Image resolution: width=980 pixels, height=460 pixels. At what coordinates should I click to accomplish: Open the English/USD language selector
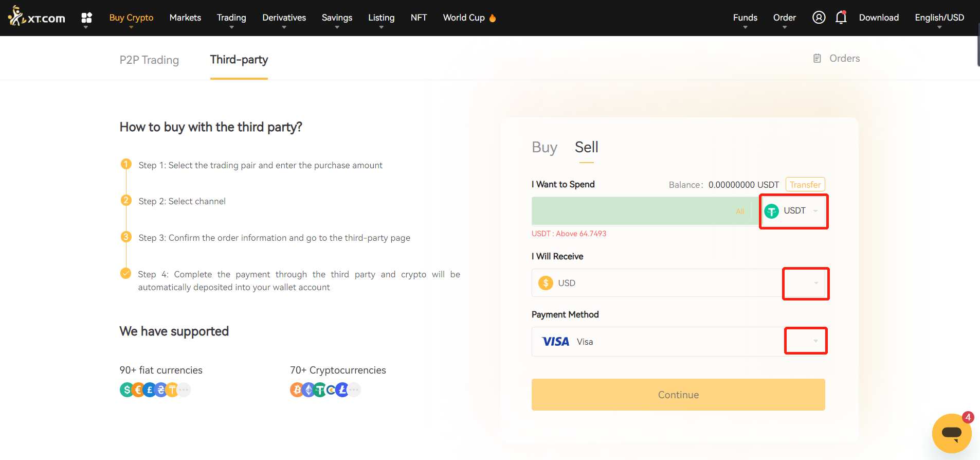coord(939,18)
